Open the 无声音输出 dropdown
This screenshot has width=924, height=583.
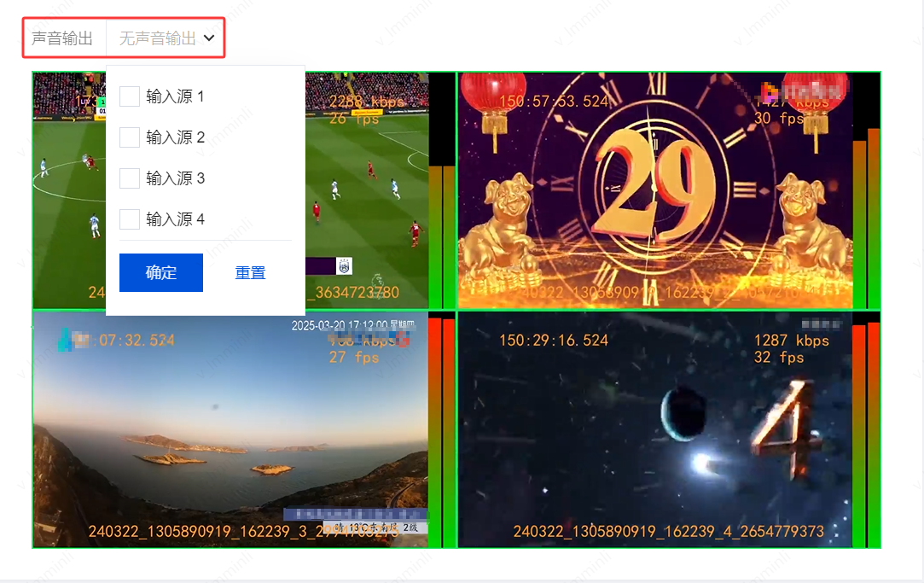[x=166, y=38]
